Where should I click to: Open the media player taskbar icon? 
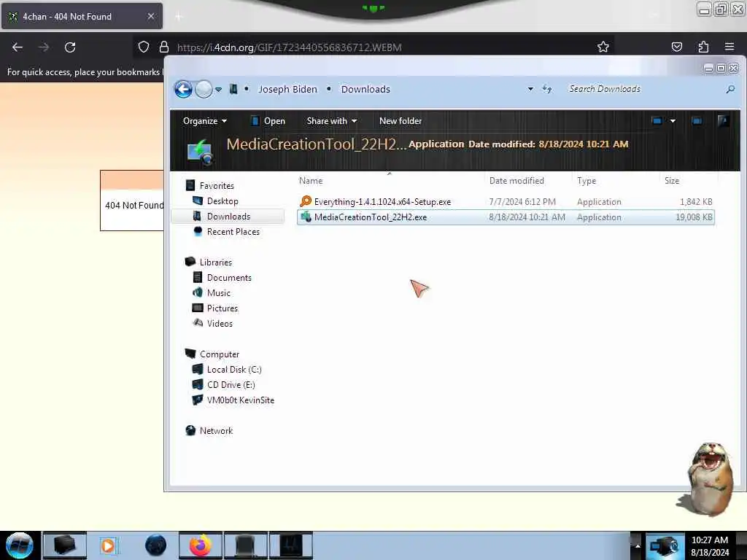tap(108, 545)
